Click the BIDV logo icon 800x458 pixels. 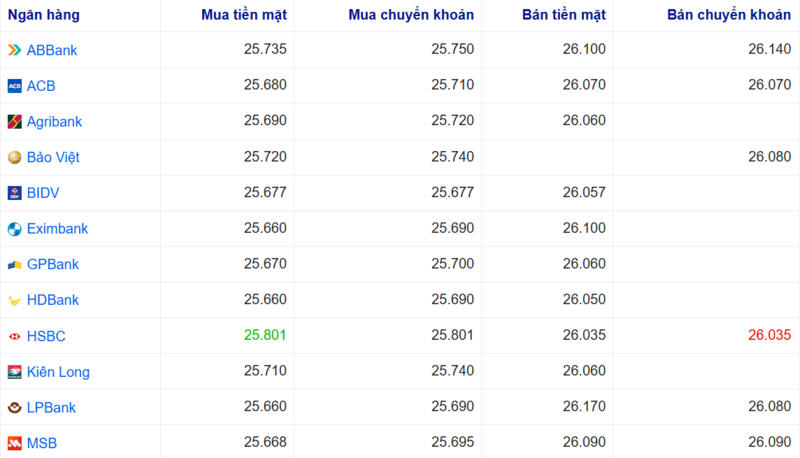click(14, 193)
